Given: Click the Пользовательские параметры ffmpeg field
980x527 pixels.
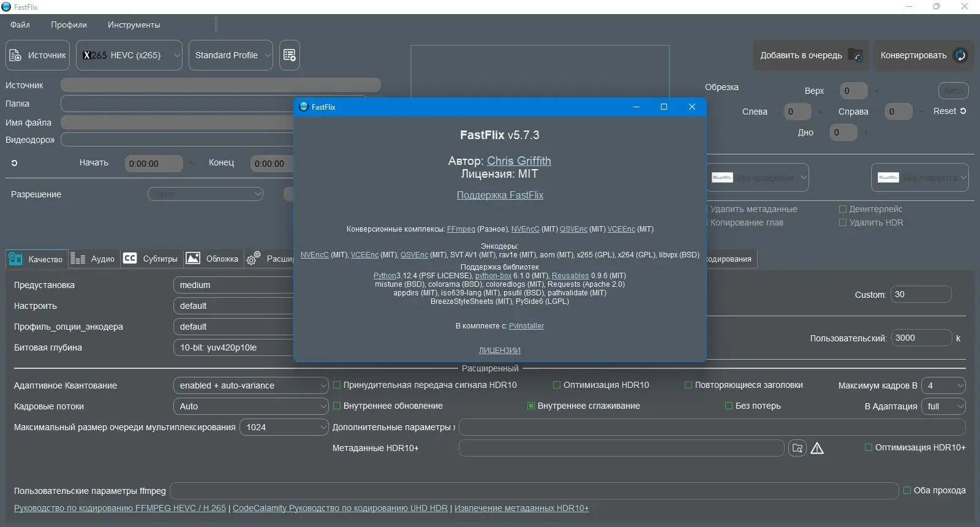Looking at the screenshot, I should coord(534,491).
